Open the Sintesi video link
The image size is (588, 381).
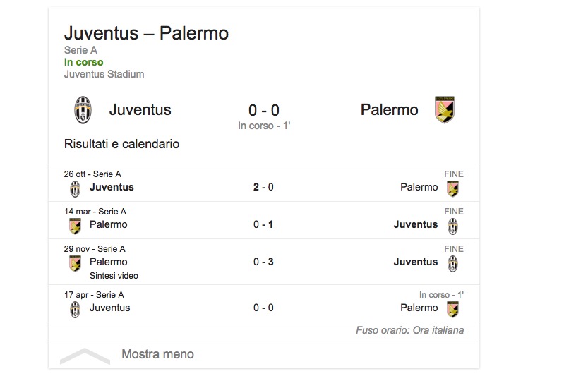(114, 276)
